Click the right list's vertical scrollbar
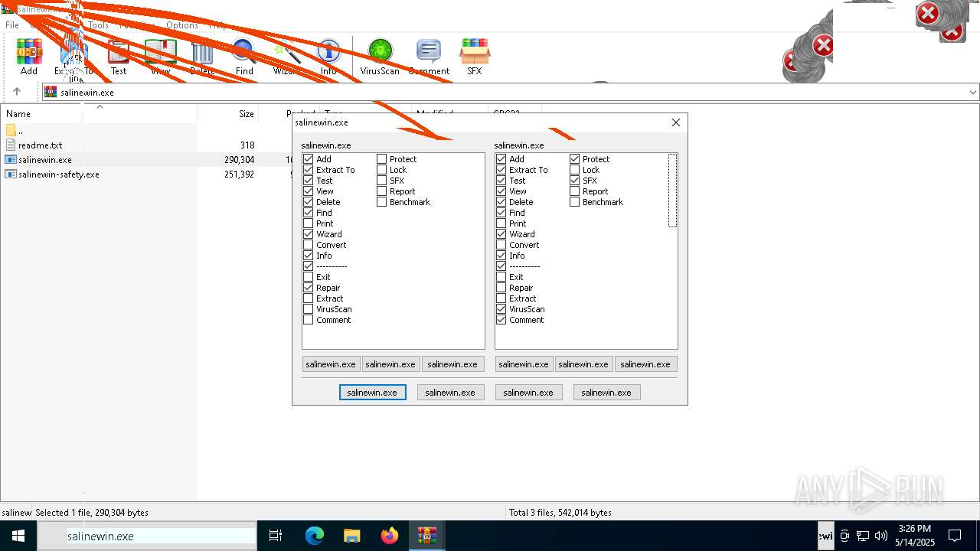Viewport: 980px width, 551px height. coord(672,191)
